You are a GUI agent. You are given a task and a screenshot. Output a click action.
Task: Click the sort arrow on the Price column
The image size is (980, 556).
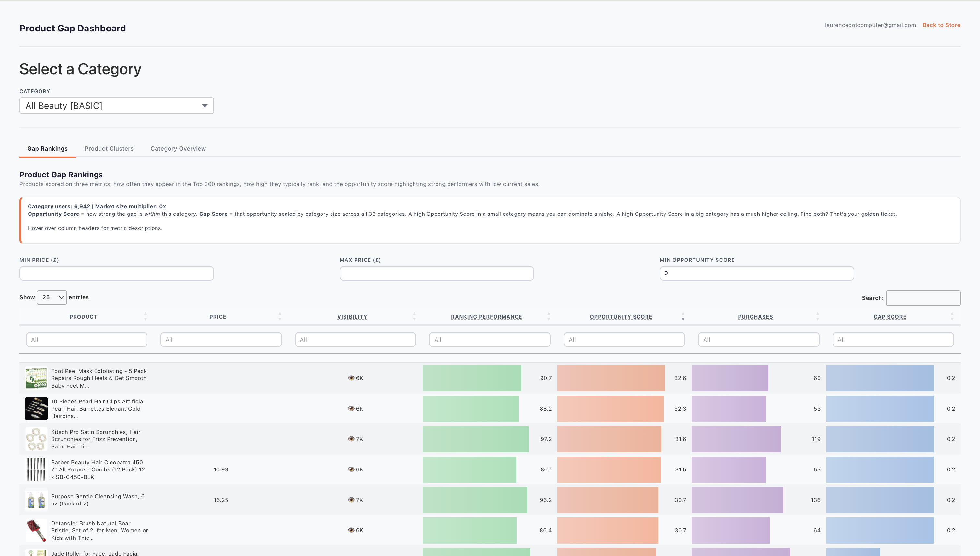pyautogui.click(x=280, y=317)
